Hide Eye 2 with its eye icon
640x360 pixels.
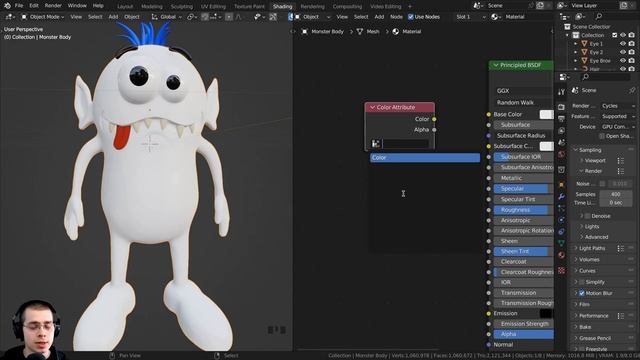coord(623,52)
